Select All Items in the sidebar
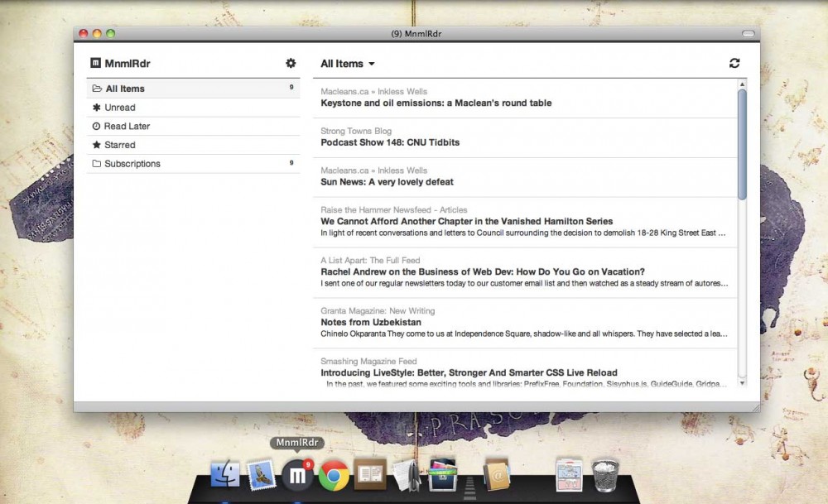 point(193,89)
